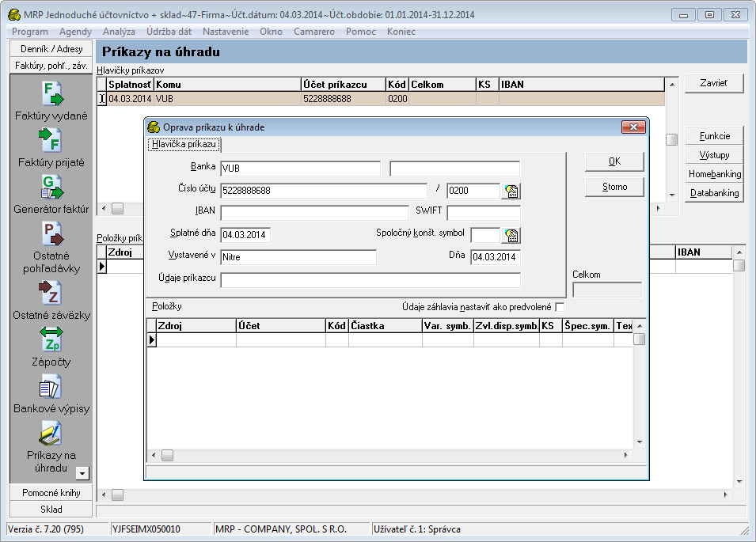
Task: Expand the Sklad sidebar section
Action: [x=51, y=510]
